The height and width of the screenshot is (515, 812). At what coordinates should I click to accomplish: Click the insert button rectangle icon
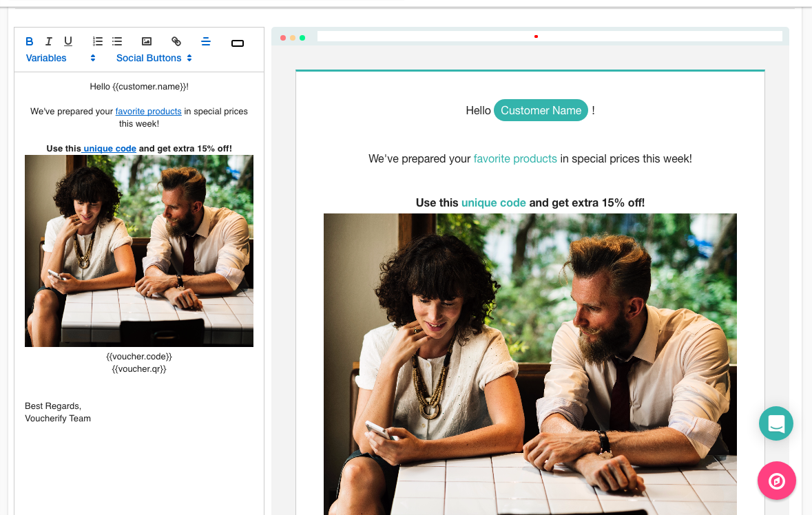[238, 43]
